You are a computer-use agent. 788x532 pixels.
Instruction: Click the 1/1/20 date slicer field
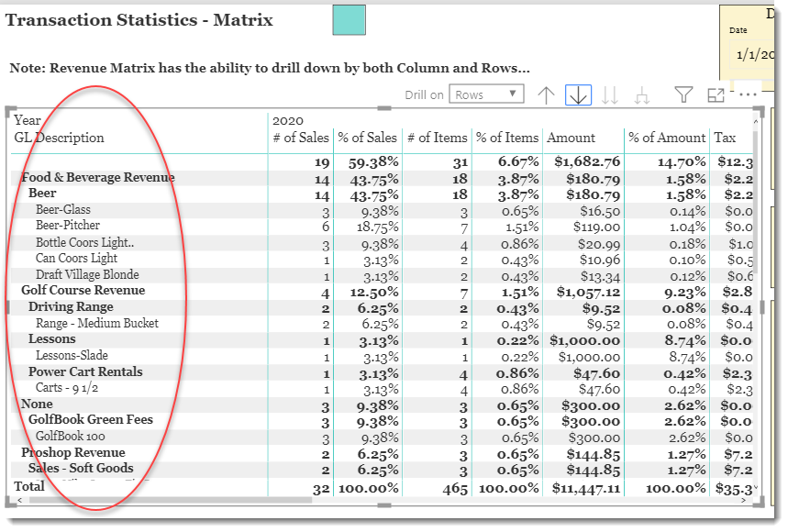pos(755,55)
